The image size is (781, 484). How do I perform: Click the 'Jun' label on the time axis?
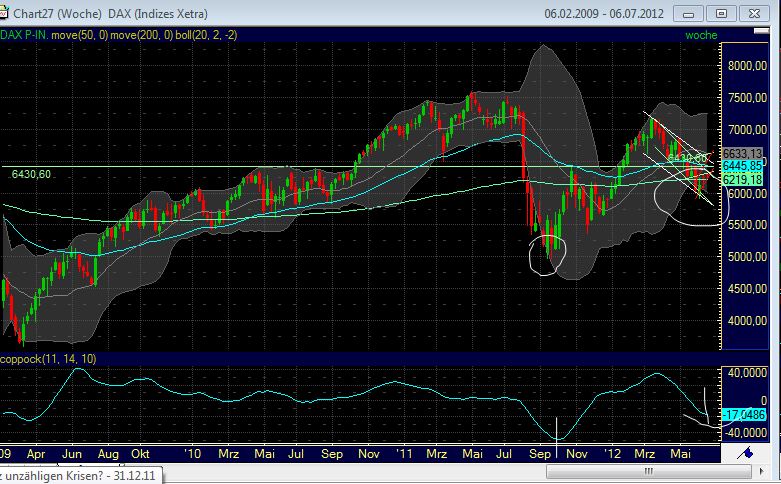tap(72, 454)
